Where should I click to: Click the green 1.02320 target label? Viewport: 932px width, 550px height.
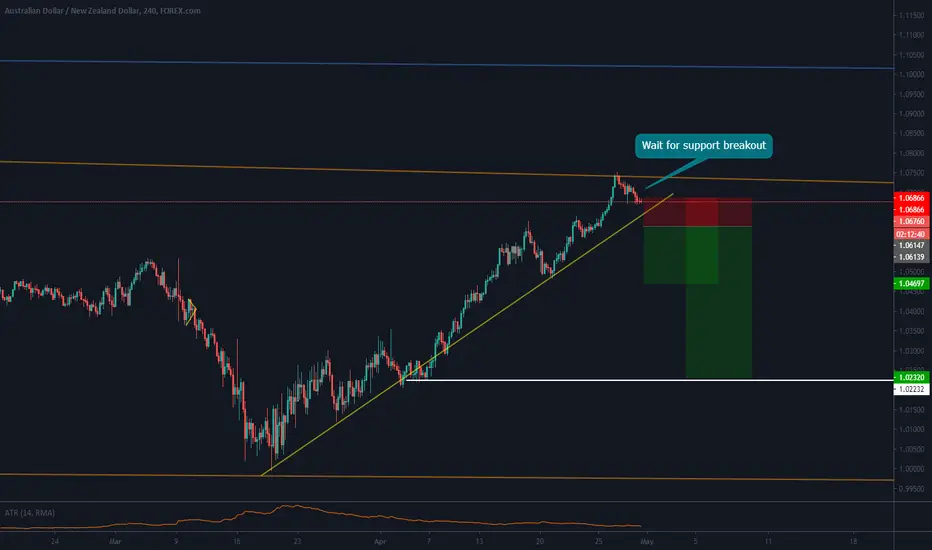[911, 378]
